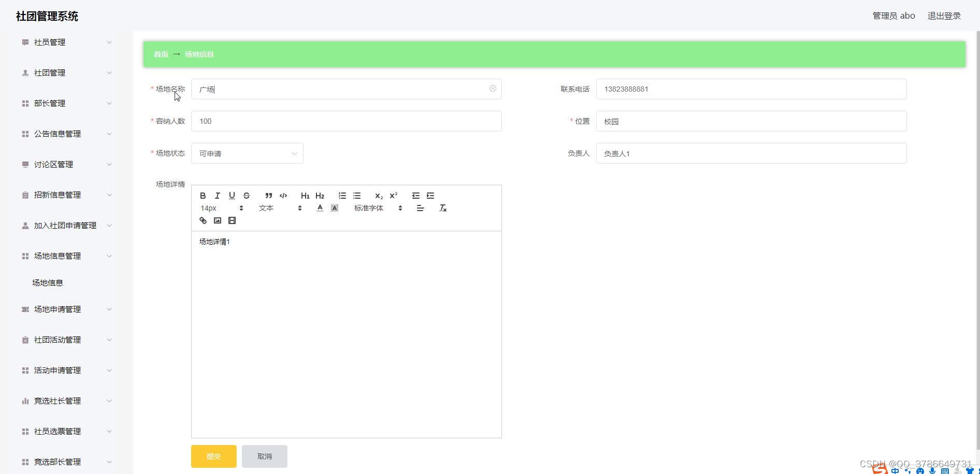
Task: Open the 场地状态 dropdown showing 可申请
Action: [247, 153]
